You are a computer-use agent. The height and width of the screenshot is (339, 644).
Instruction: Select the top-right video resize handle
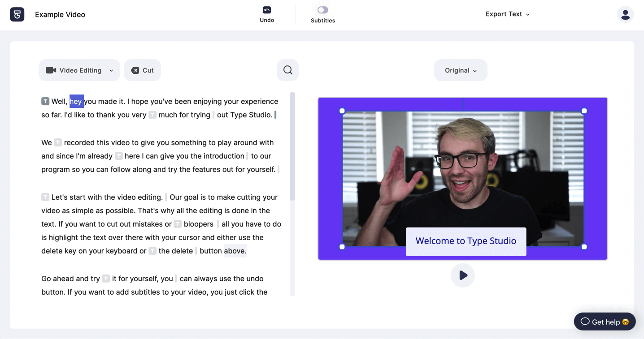584,111
